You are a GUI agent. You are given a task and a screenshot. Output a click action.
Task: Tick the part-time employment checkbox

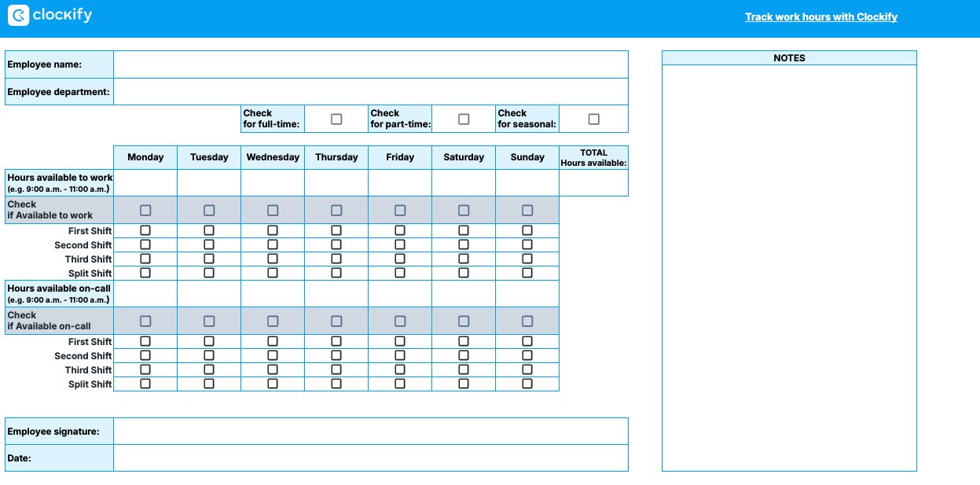point(464,119)
